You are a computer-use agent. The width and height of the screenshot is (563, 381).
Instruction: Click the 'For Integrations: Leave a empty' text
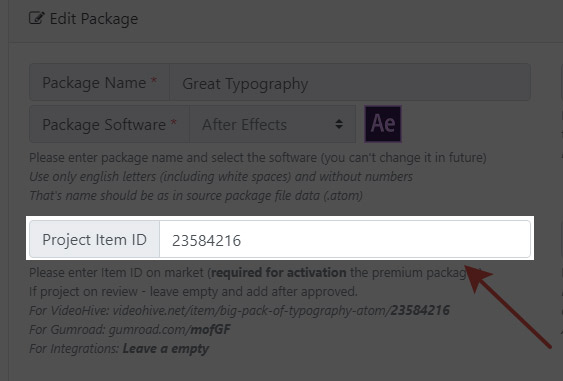pos(119,349)
